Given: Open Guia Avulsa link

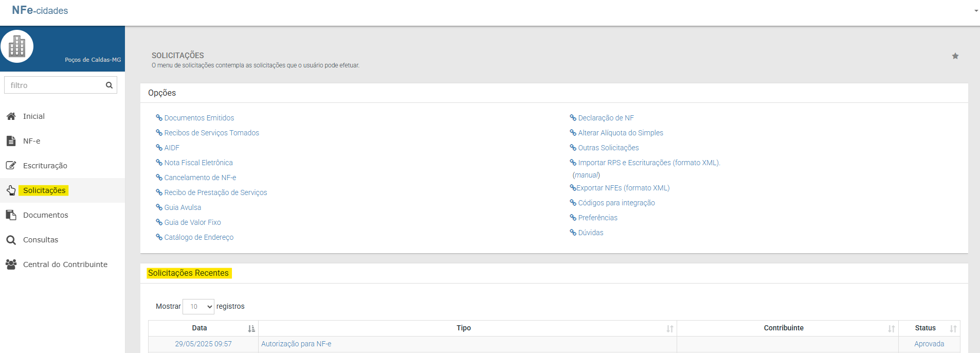Looking at the screenshot, I should click(183, 207).
